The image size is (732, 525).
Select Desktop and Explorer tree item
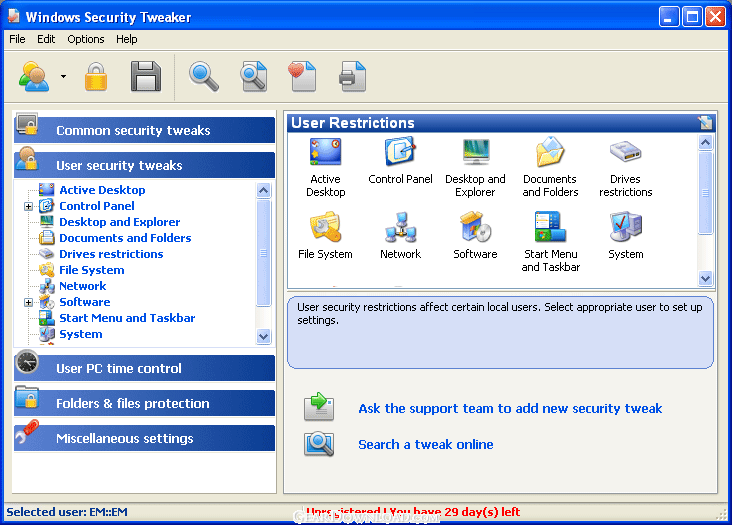pos(120,222)
